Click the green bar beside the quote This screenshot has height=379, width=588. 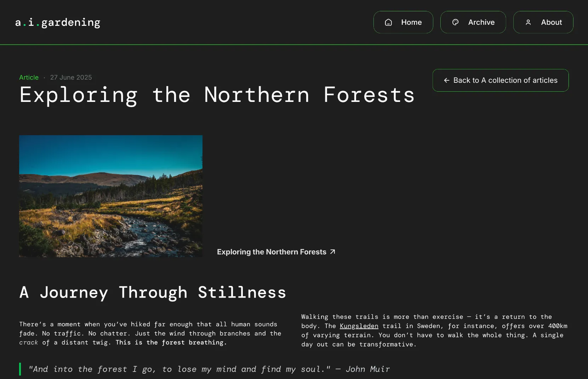[20, 369]
